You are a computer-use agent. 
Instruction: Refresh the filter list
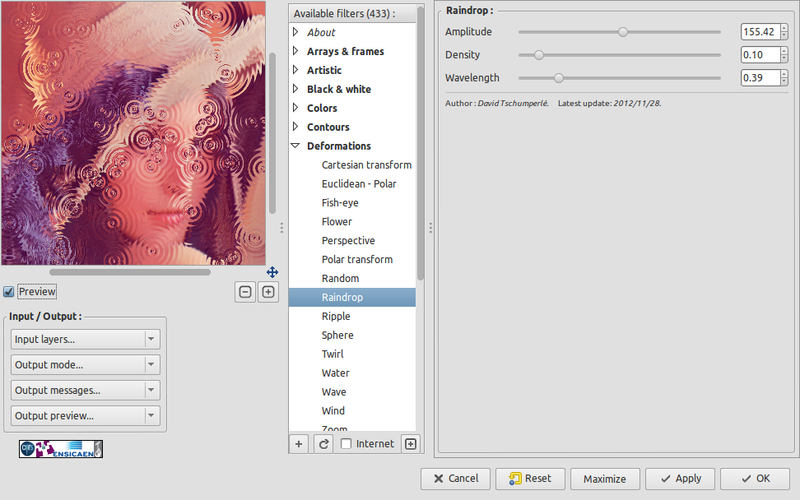(323, 444)
